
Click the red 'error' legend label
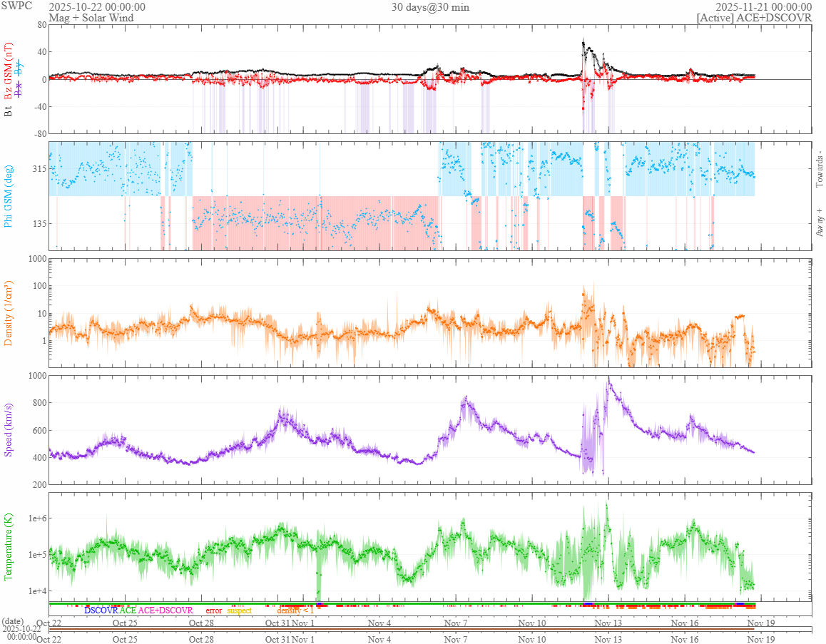pos(214,610)
